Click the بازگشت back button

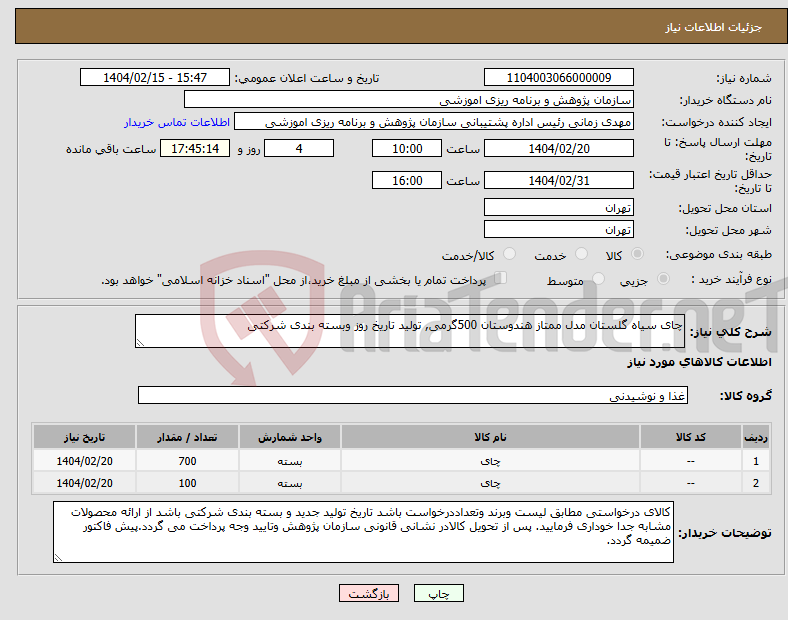[x=369, y=593]
